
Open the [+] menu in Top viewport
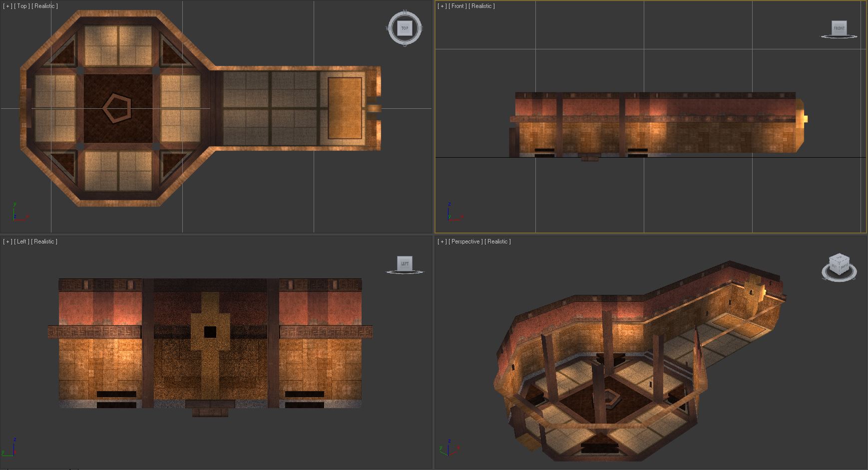[7, 6]
